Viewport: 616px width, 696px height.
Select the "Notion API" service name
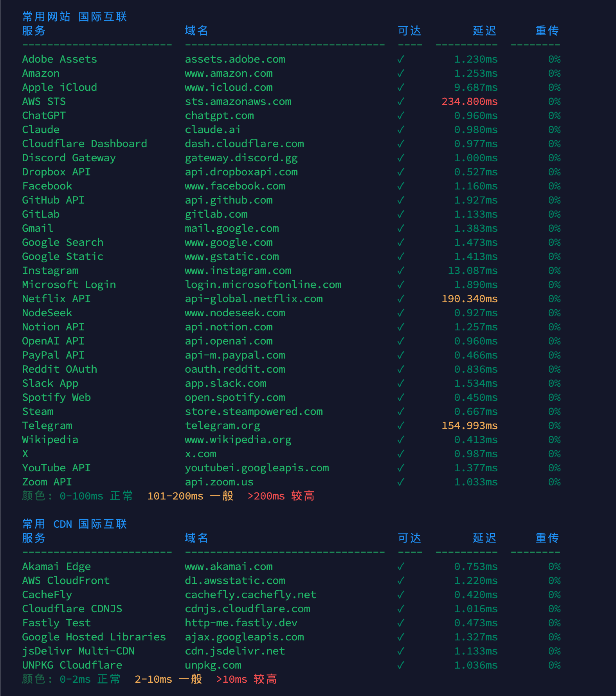[53, 327]
